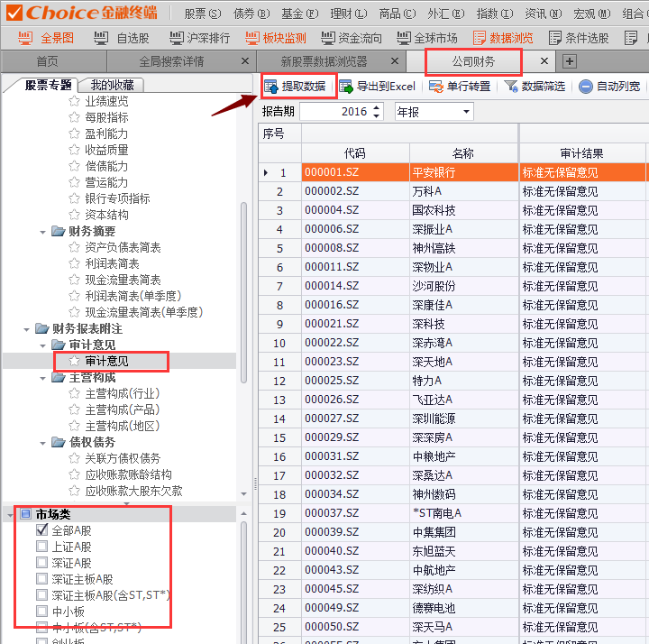Tick the 深证主板A股 checkbox
The width and height of the screenshot is (649, 644).
41,579
